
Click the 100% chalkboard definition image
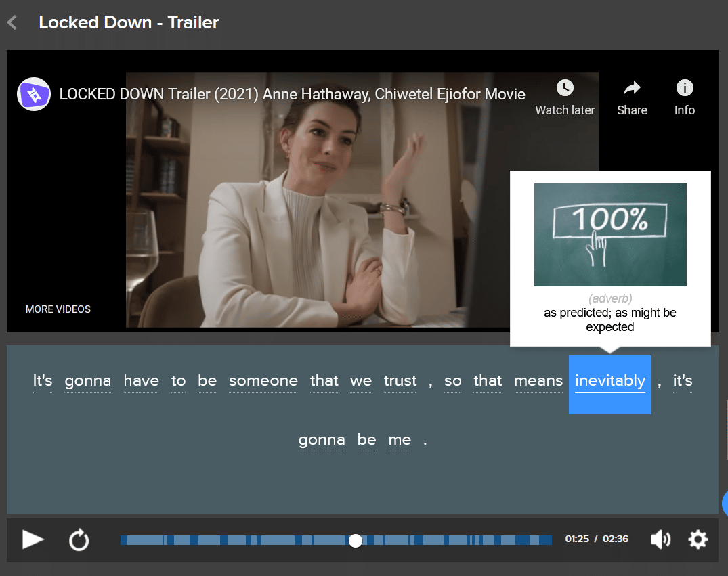pos(610,235)
